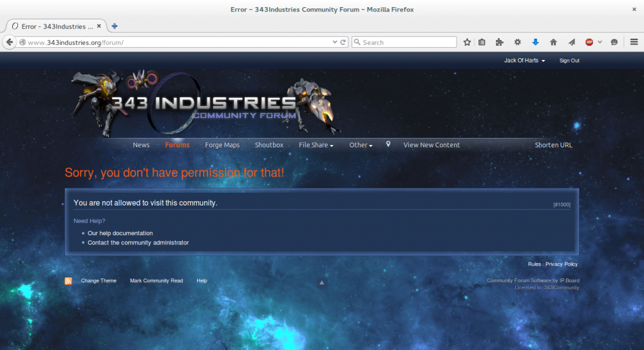This screenshot has height=350, width=644.
Task: Open downloads with the blue arrow icon
Action: point(535,42)
